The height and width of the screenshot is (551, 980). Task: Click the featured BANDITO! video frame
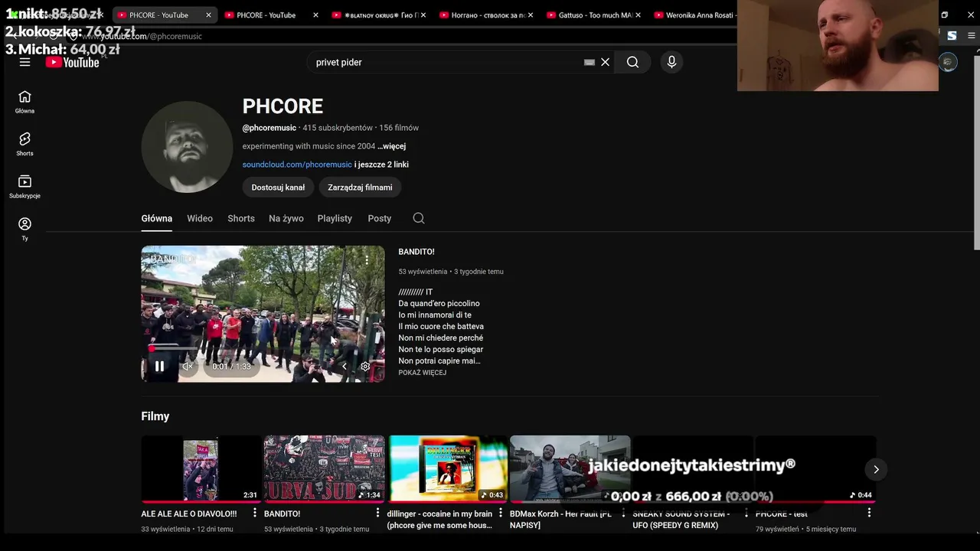(x=263, y=314)
